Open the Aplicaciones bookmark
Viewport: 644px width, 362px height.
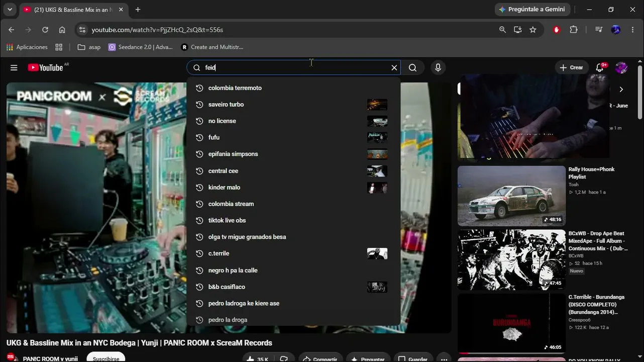(27, 47)
